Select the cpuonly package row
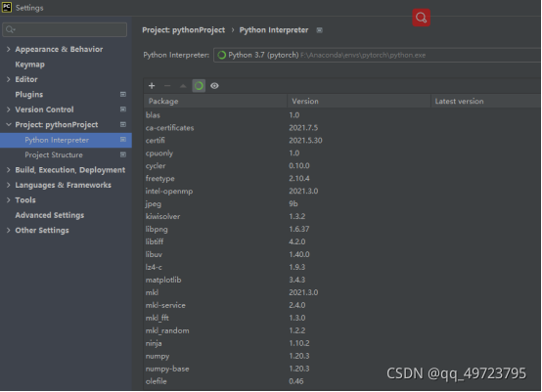The image size is (542, 392). click(x=342, y=153)
